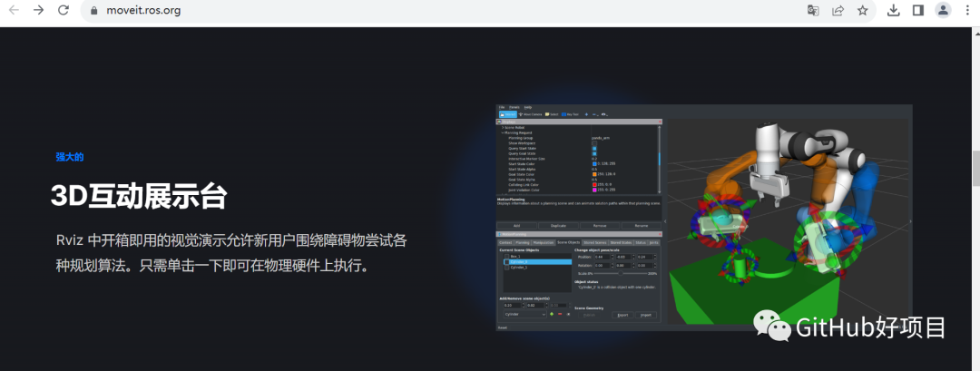This screenshot has height=371, width=980.
Task: Toggle the Query Start State checkbox
Action: click(594, 149)
